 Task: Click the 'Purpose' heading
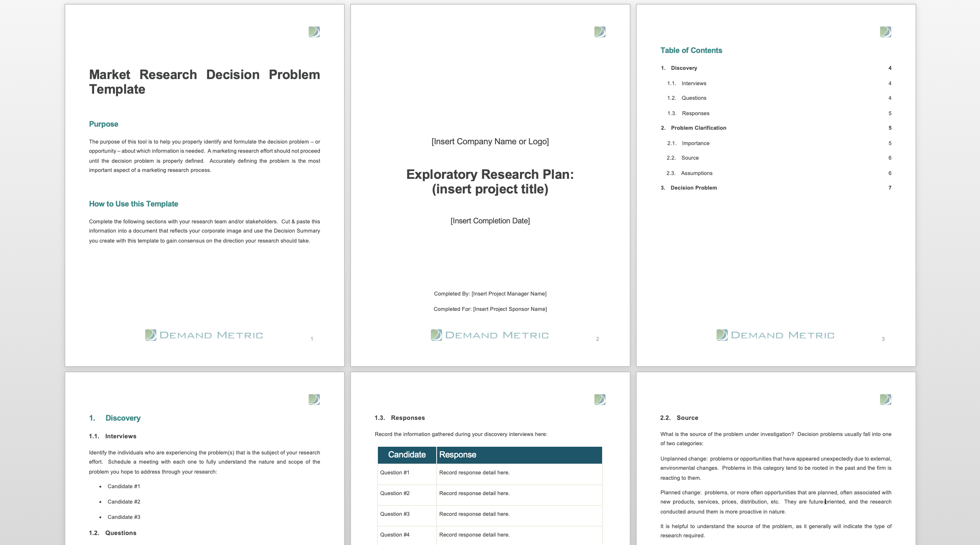[x=104, y=124]
